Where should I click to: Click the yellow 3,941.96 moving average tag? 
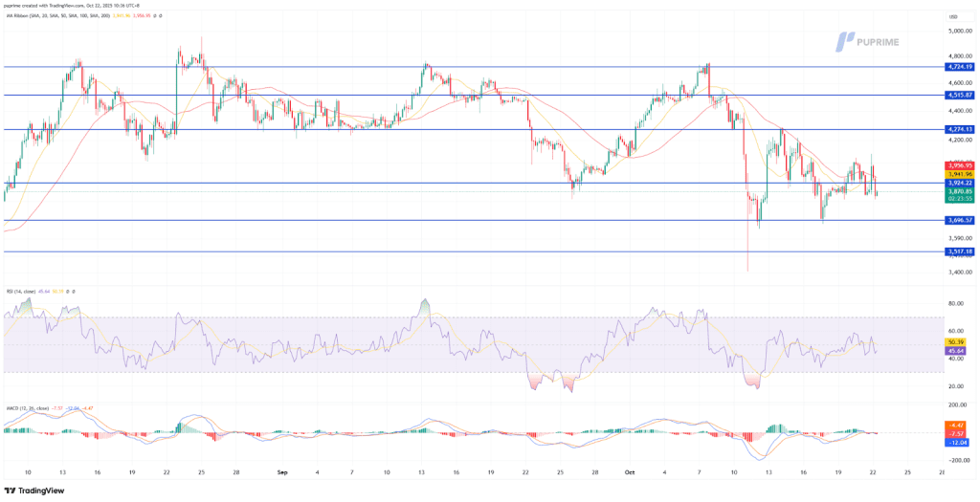[x=959, y=174]
